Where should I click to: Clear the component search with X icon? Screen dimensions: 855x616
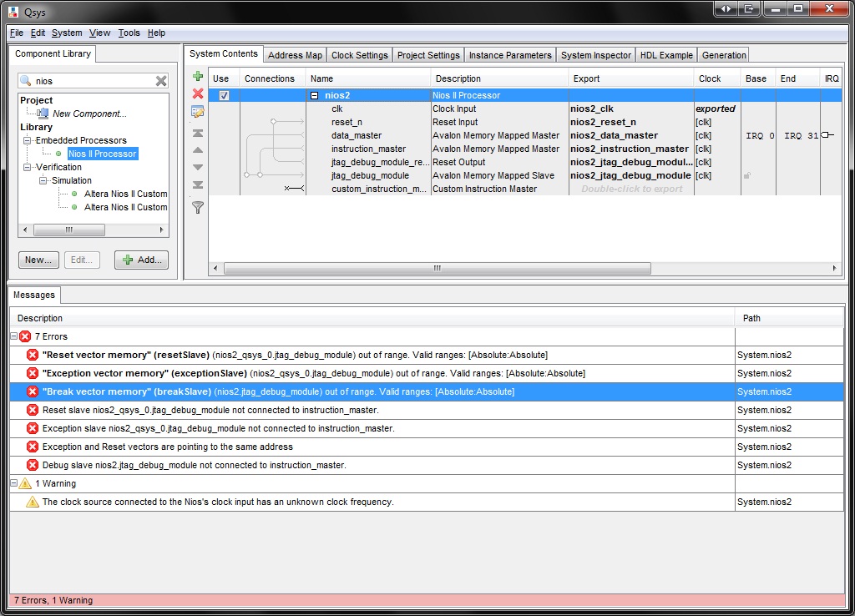161,81
